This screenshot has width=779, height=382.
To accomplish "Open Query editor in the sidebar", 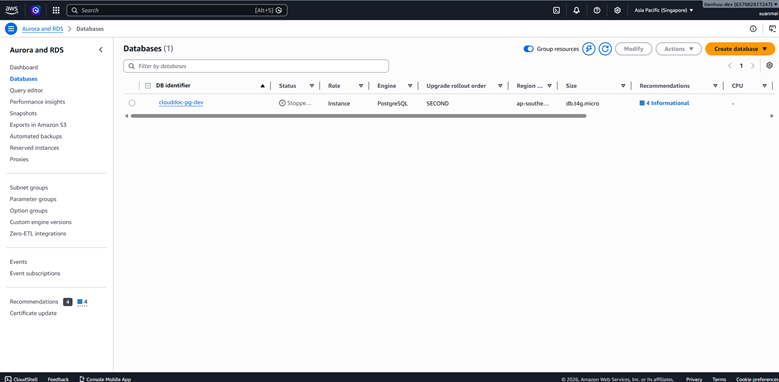I will 26,90.
